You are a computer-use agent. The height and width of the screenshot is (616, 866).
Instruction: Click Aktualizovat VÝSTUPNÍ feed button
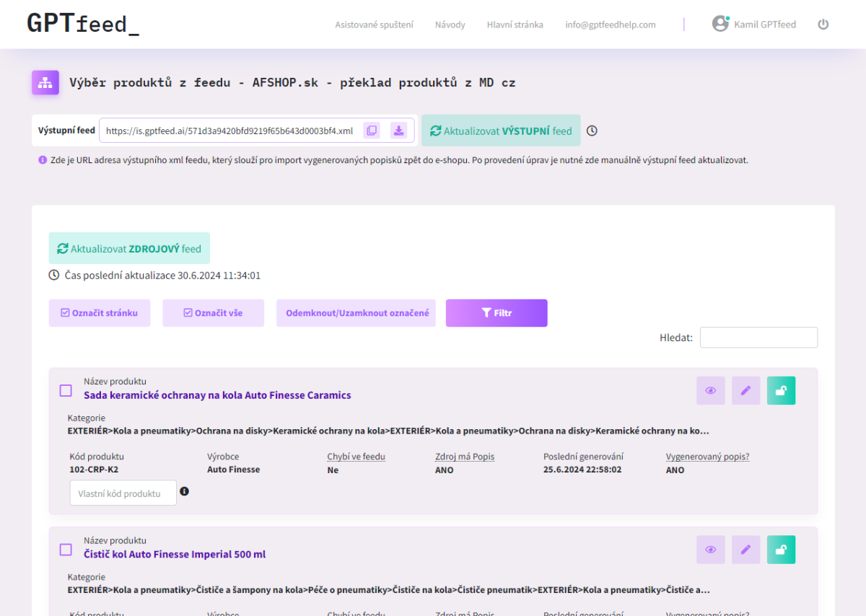click(x=501, y=131)
